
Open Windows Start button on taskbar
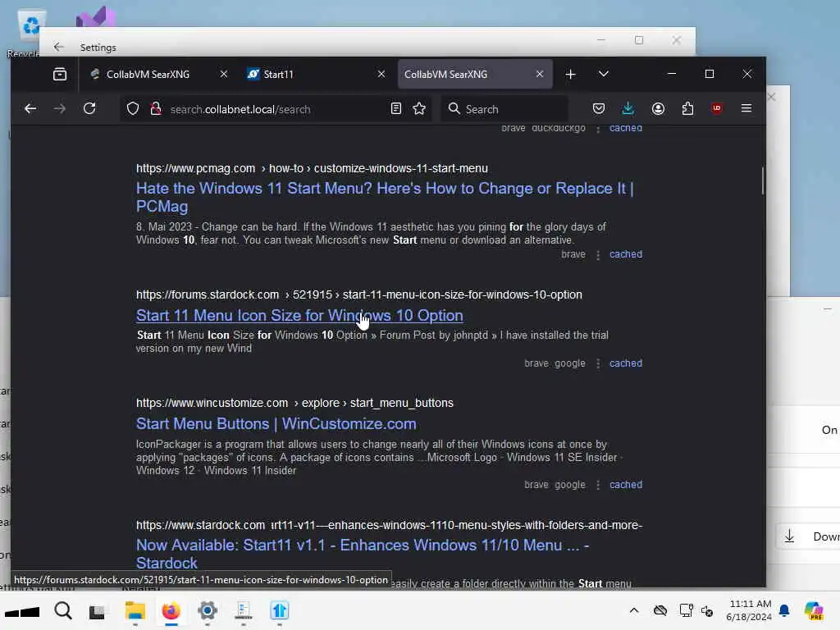click(22, 611)
